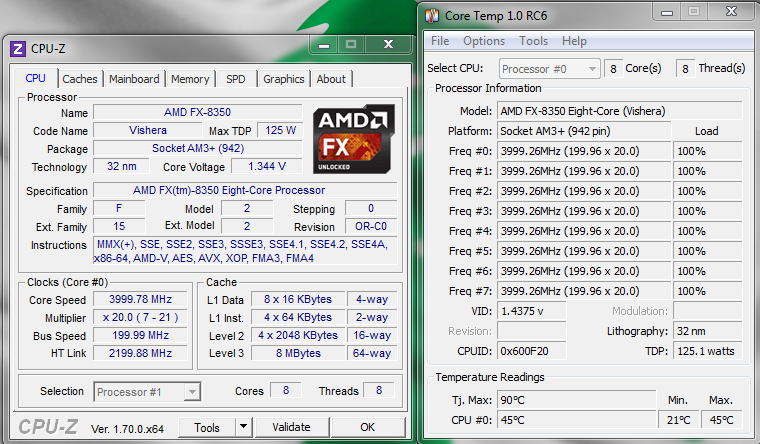The height and width of the screenshot is (444, 760).
Task: Expand the Processor #1 selection dropdown
Action: (192, 392)
